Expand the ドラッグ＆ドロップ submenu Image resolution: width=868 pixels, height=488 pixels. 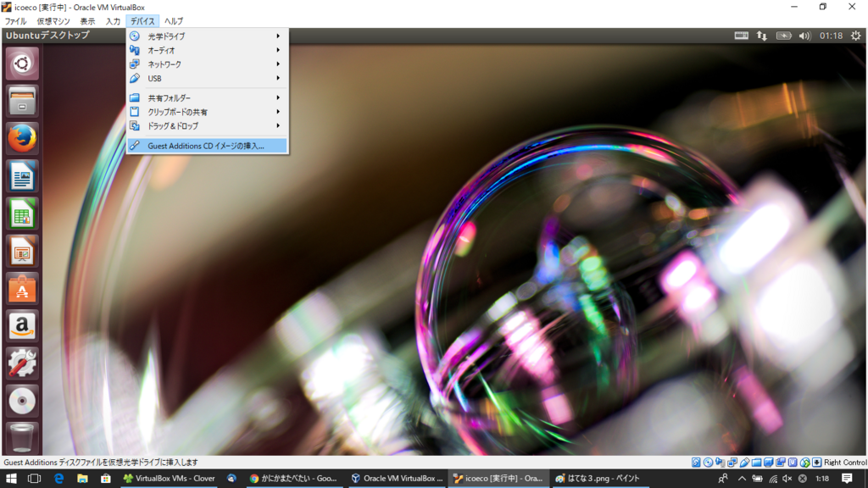[207, 126]
